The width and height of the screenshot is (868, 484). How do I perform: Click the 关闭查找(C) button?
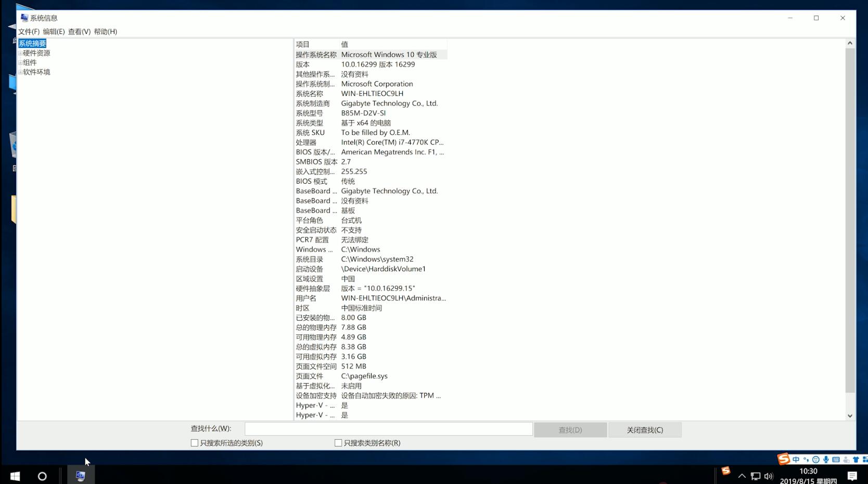coord(645,430)
